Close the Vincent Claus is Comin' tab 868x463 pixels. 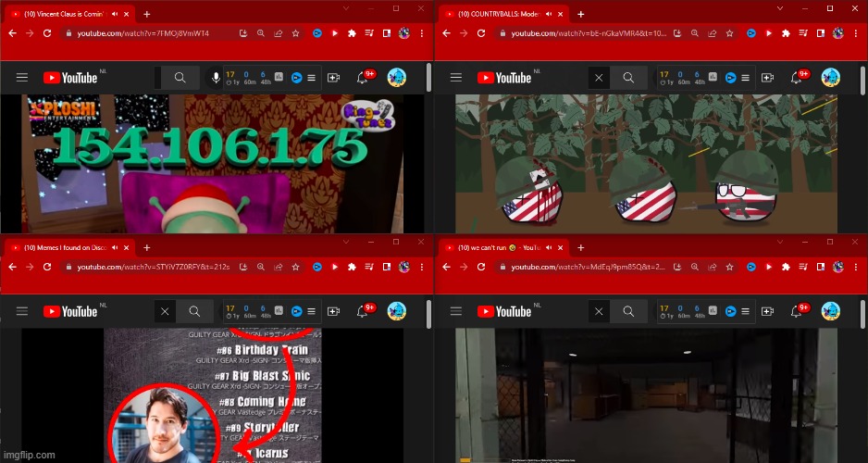tap(127, 15)
